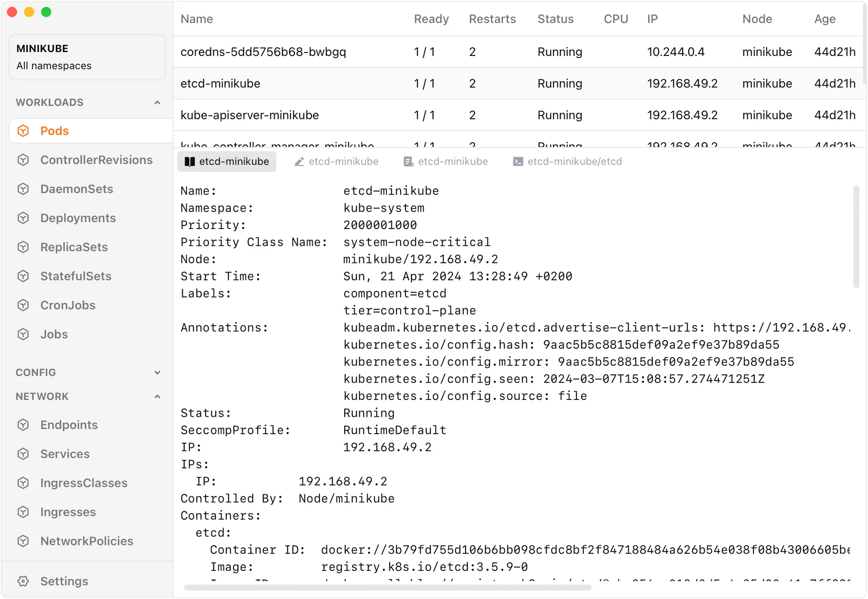Click the Node/minikube controller text

(x=346, y=498)
